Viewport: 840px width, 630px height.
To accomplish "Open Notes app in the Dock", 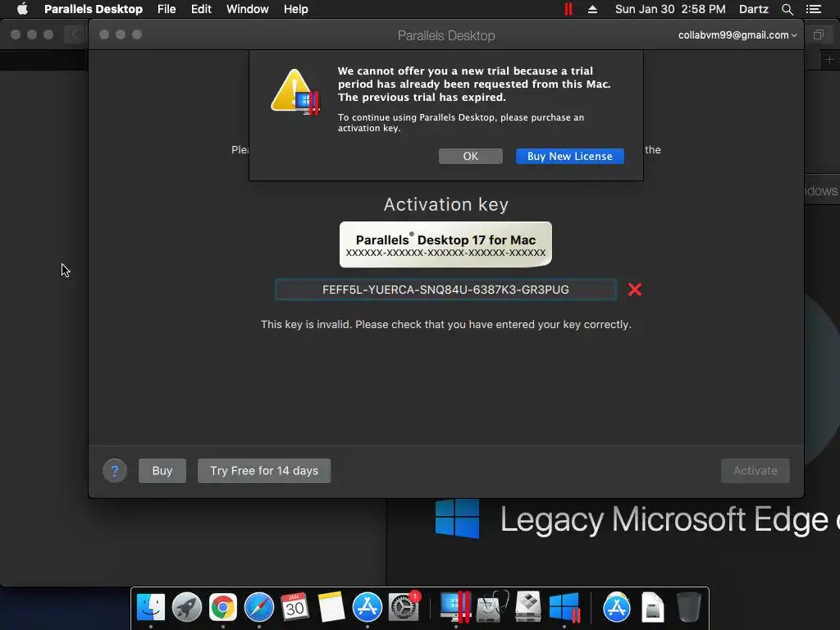I will click(331, 607).
